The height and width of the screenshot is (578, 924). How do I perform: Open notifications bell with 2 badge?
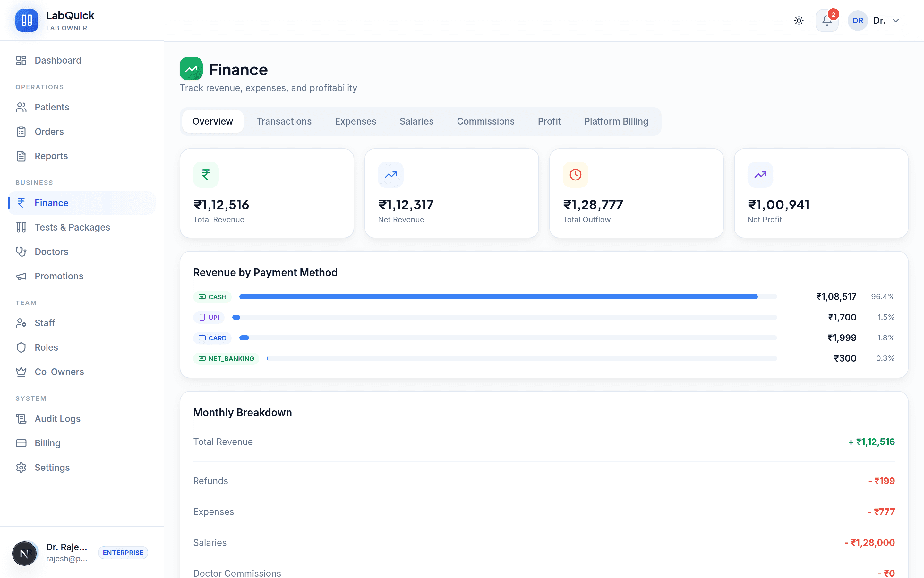tap(827, 20)
